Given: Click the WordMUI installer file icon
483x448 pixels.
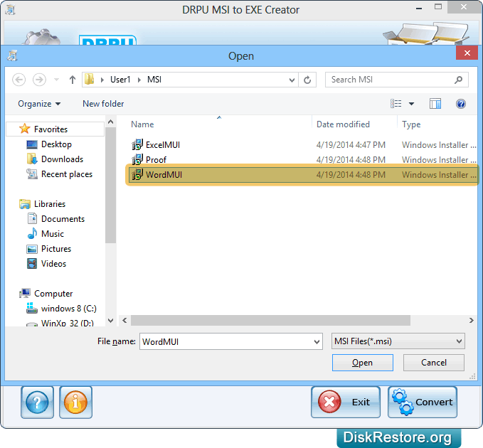Looking at the screenshot, I should [x=137, y=174].
